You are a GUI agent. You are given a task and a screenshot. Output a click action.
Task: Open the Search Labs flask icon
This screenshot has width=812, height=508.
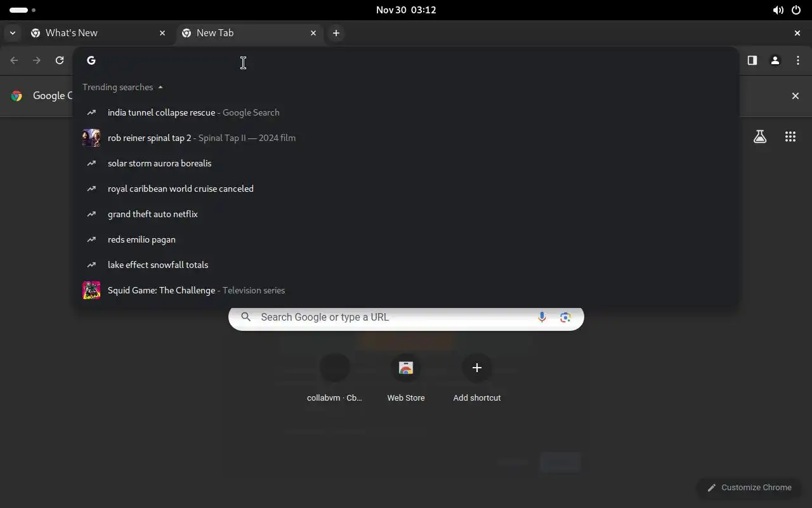coord(760,137)
